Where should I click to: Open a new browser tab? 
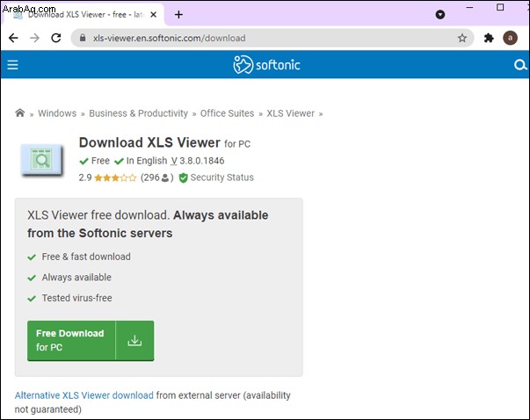click(178, 15)
